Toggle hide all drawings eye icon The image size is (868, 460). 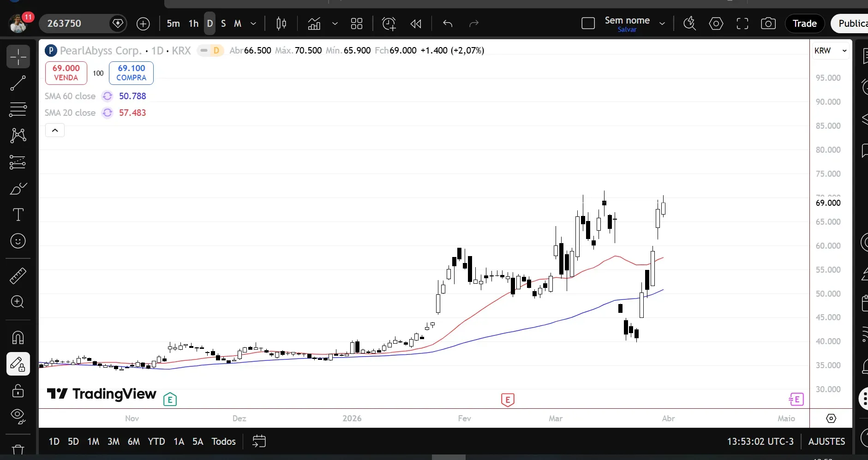point(18,416)
